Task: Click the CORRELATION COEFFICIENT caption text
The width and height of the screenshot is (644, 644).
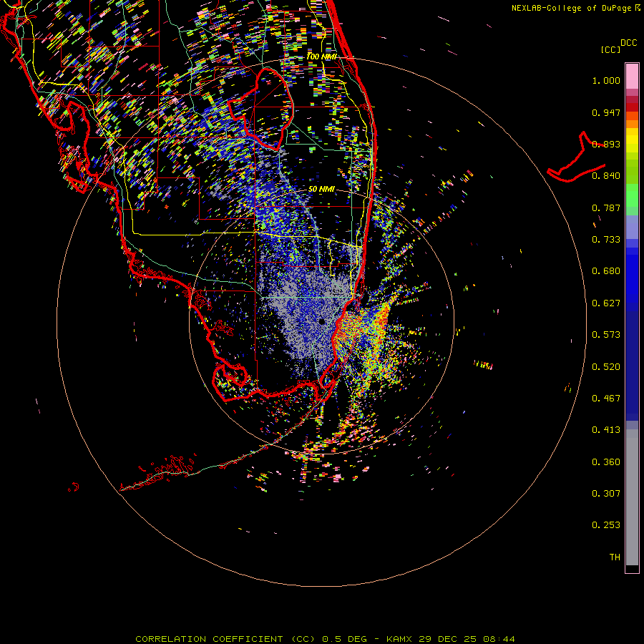Action: [209, 639]
